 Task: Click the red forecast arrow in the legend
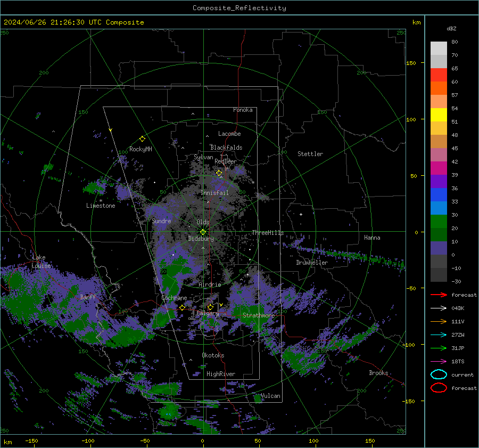[439, 295]
